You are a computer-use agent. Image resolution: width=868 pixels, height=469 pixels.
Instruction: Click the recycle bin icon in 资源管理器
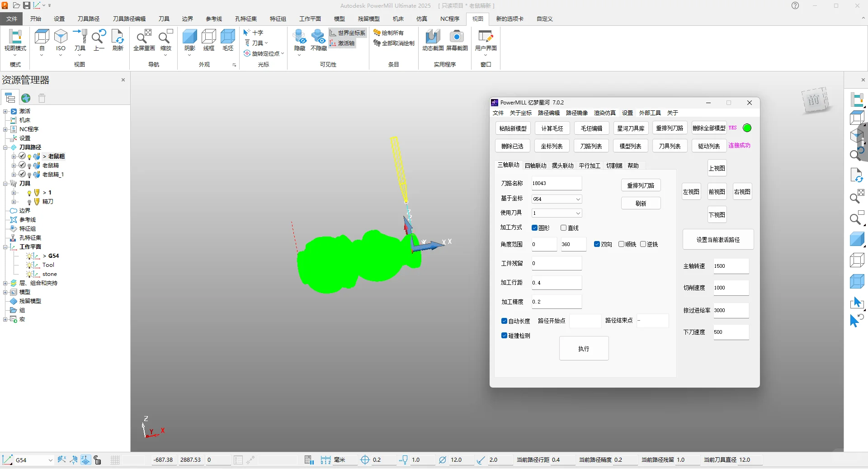pyautogui.click(x=42, y=98)
